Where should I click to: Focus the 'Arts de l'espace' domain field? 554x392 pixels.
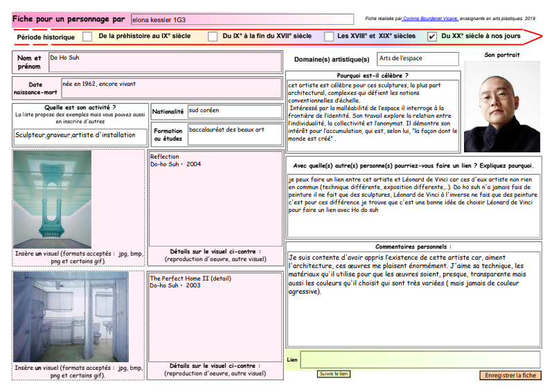pos(418,59)
